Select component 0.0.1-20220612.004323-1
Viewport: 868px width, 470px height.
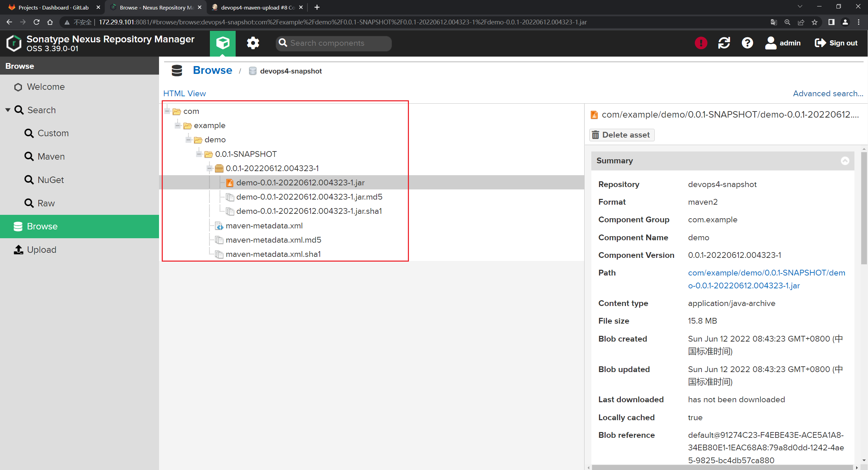pyautogui.click(x=272, y=168)
